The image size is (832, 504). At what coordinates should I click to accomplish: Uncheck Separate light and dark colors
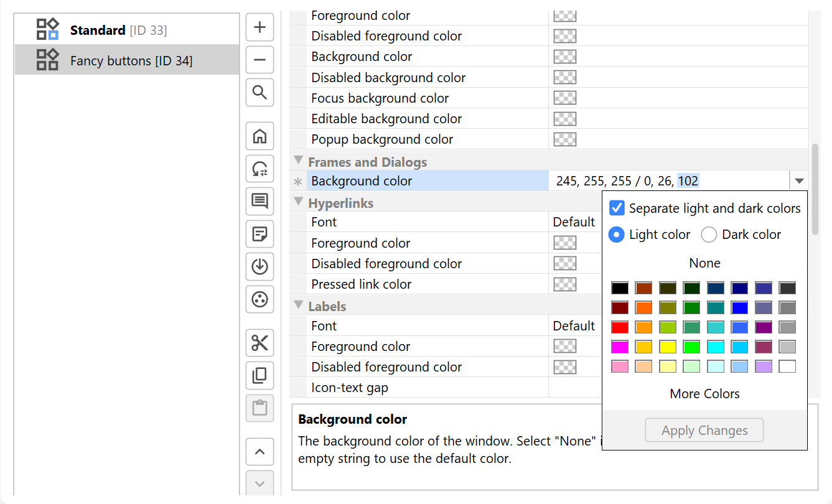[617, 208]
